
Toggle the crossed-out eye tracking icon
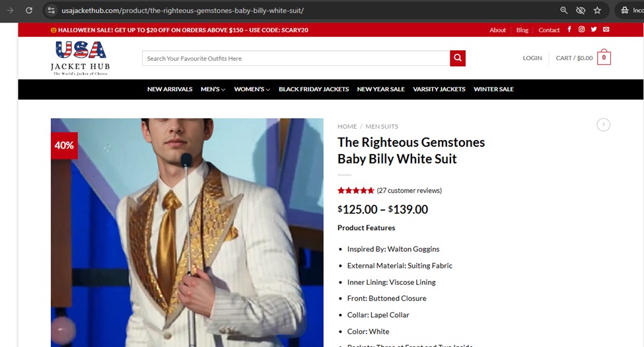[x=581, y=11]
